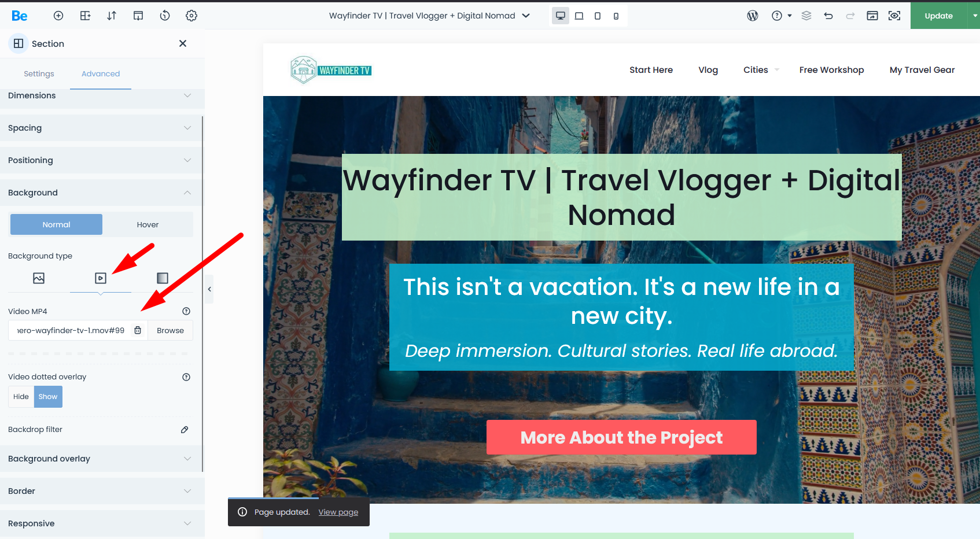The image size is (980, 539).
Task: Click Browse for Video MP4
Action: [170, 330]
